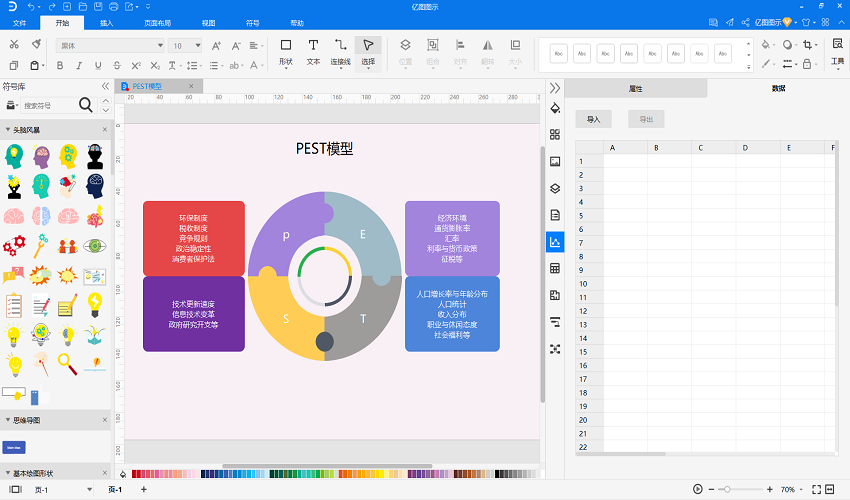Open the page selector dropdown
This screenshot has width=850, height=500.
tap(89, 489)
